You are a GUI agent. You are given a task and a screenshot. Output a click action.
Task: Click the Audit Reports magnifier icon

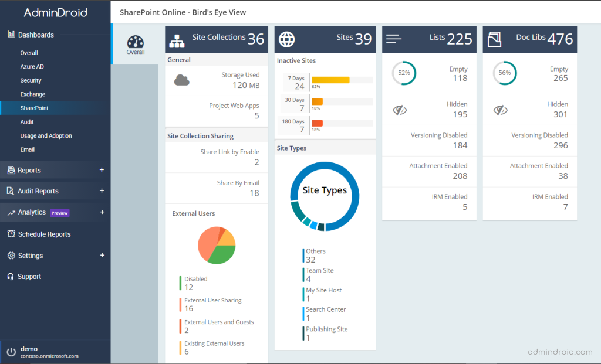click(x=11, y=190)
